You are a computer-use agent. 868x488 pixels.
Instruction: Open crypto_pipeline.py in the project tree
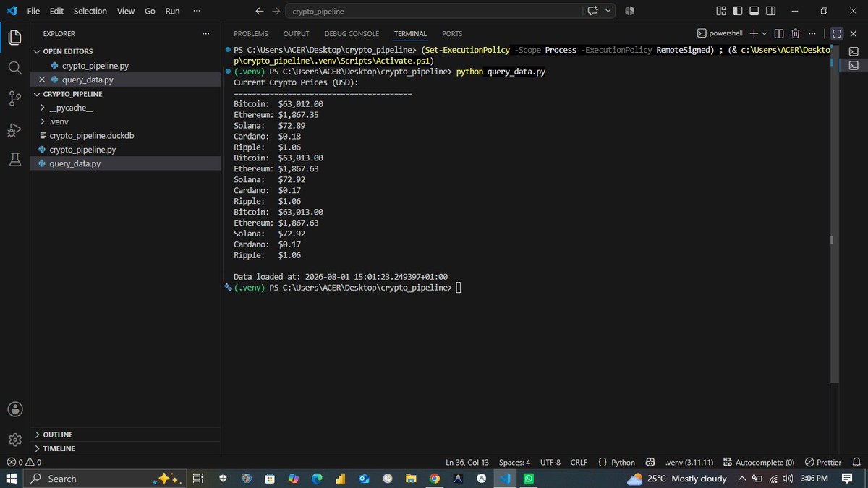click(x=125, y=150)
